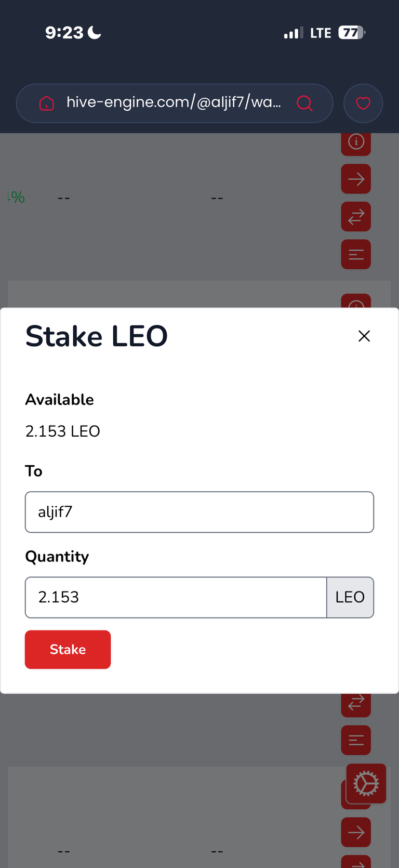Tap the home icon in address bar

coord(47,103)
